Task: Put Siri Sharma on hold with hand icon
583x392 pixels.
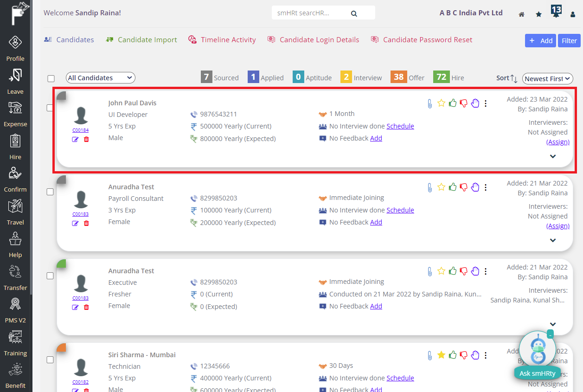Action: [x=475, y=355]
